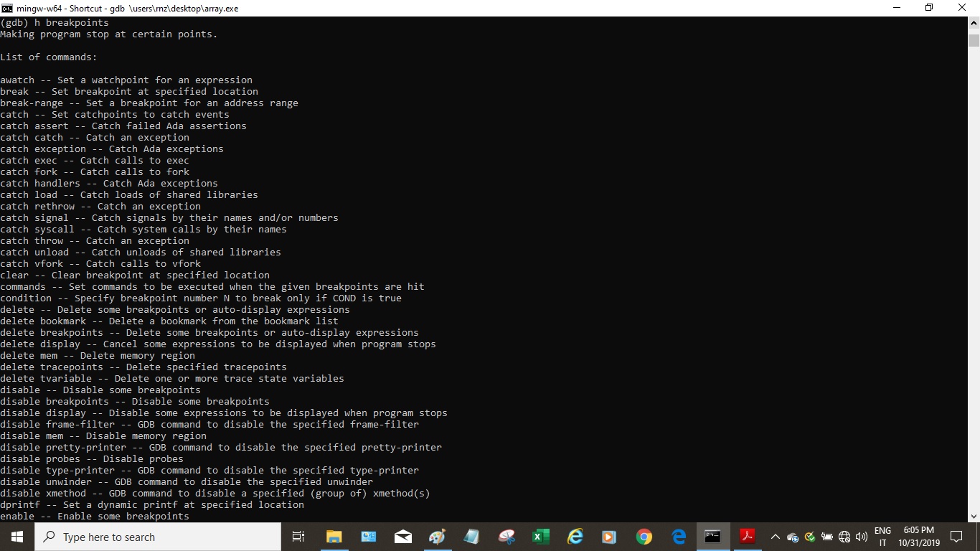Click the 'delete tvariable' line
Viewport: 980px width, 551px height.
tap(172, 379)
